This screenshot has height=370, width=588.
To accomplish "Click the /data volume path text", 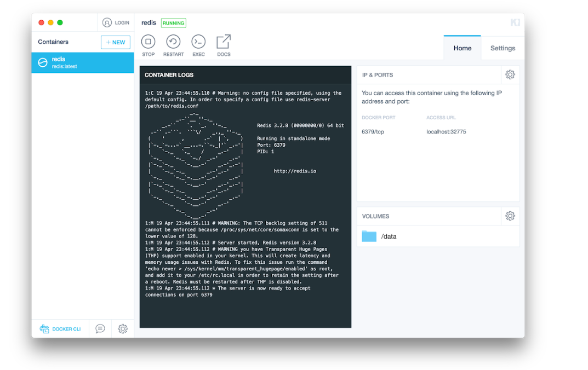I will 389,236.
